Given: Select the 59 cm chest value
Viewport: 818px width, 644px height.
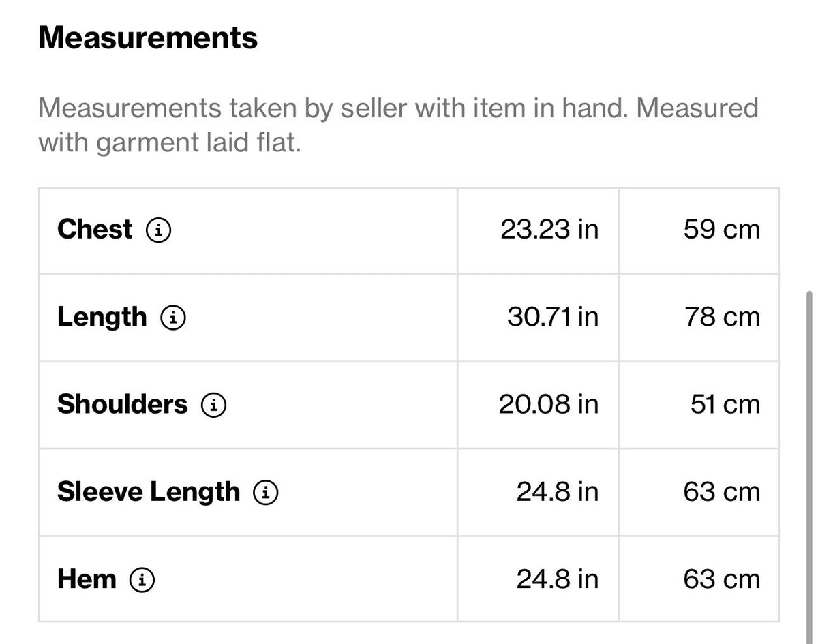Looking at the screenshot, I should pos(722,230).
